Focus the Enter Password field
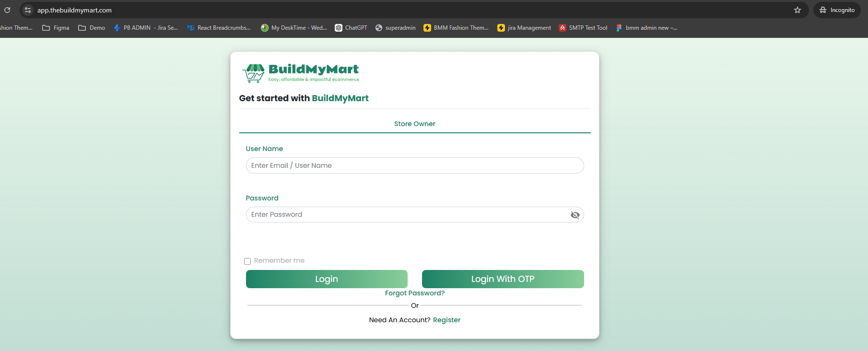868x351 pixels. pyautogui.click(x=415, y=214)
